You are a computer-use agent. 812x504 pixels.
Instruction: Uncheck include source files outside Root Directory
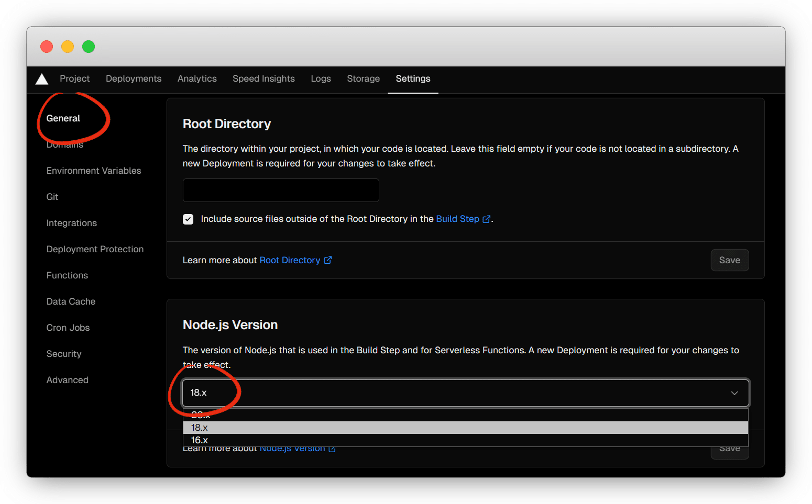pyautogui.click(x=188, y=219)
